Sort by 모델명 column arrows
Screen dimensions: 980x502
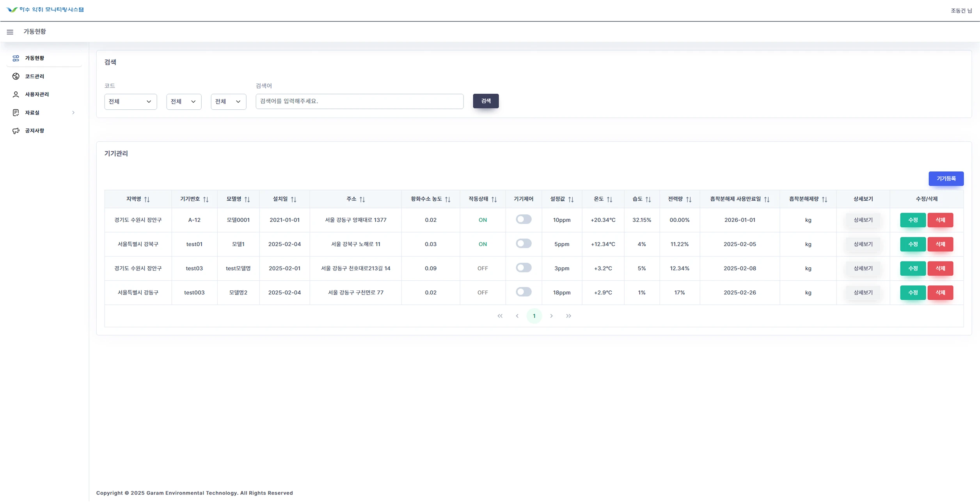247,199
